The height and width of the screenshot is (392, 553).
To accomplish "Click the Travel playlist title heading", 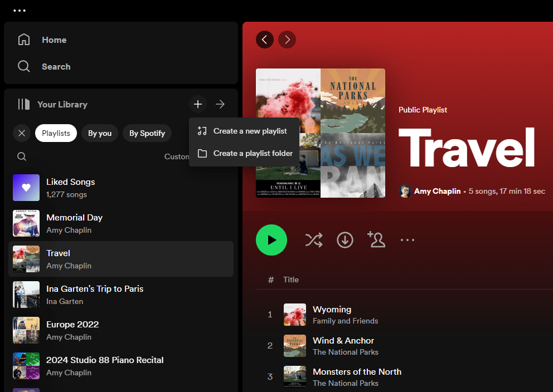I will pyautogui.click(x=467, y=148).
